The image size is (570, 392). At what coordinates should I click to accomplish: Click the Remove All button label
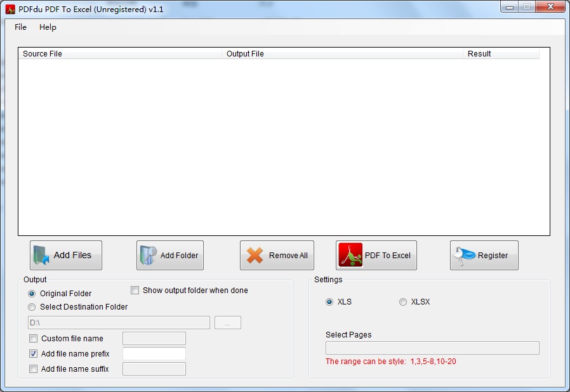(288, 256)
